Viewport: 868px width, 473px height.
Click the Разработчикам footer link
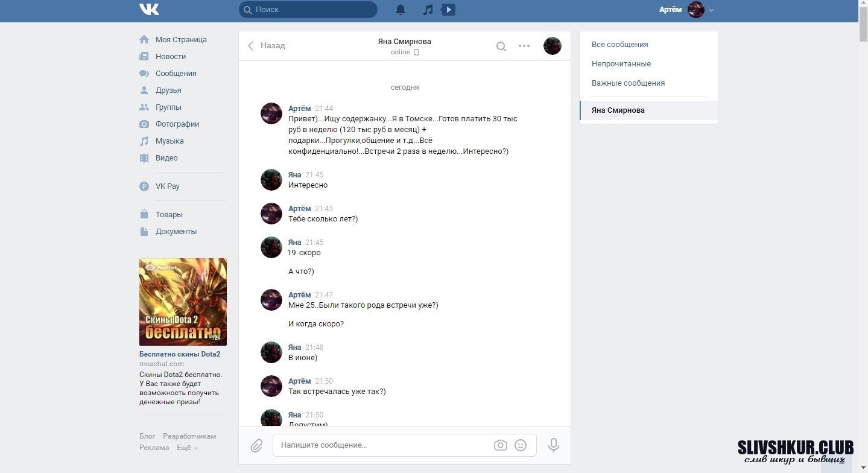coord(189,436)
